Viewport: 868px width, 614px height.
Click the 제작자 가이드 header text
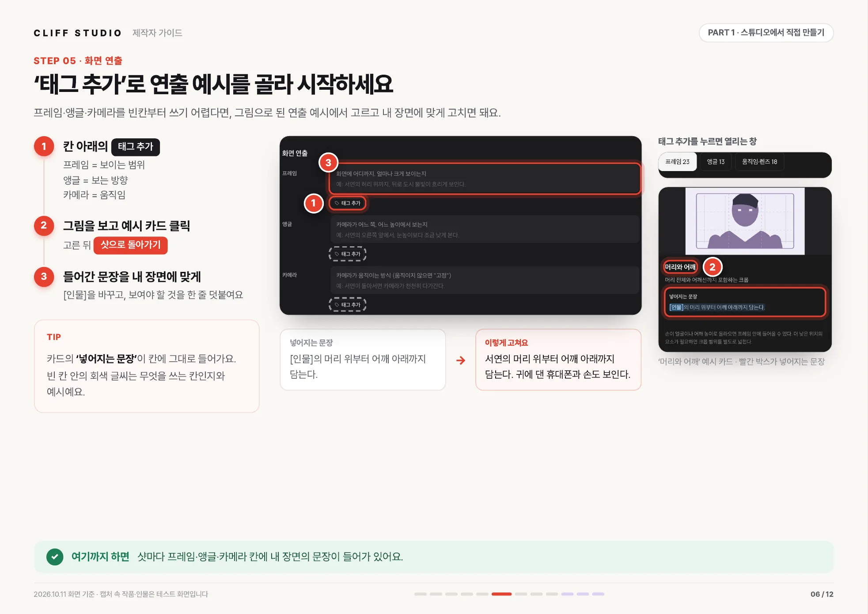point(157,33)
